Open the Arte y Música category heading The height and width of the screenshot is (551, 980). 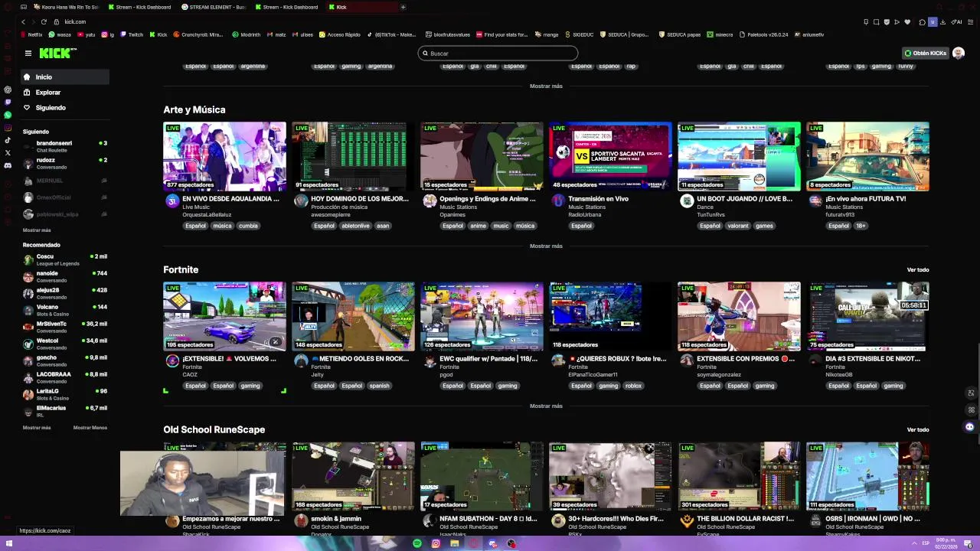point(194,109)
